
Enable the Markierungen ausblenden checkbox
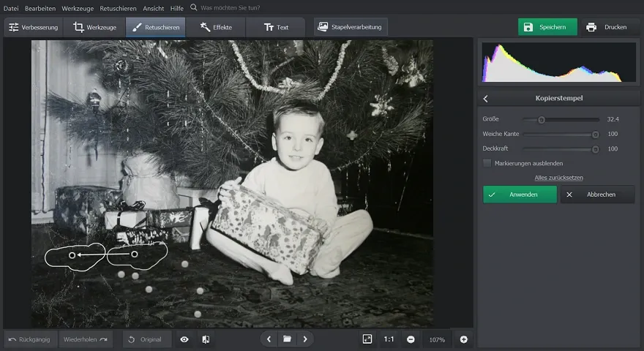click(x=487, y=163)
